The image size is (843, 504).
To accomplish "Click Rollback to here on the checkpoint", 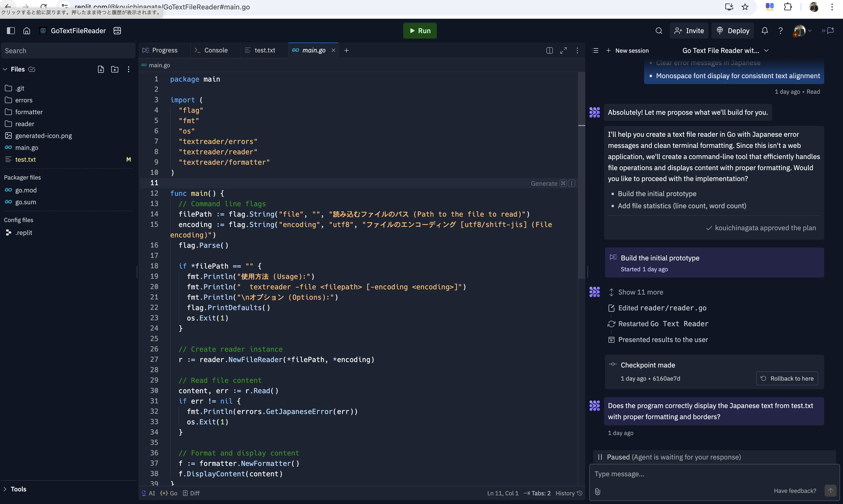I will 787,378.
